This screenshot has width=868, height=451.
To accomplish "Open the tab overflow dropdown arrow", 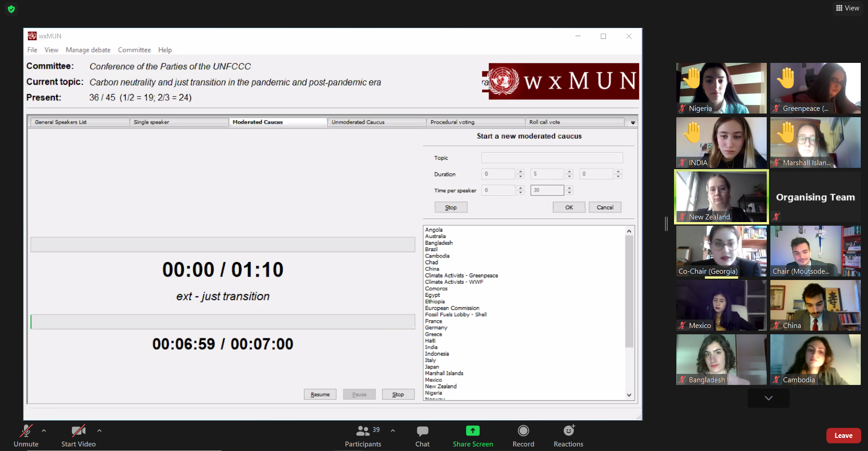I will [633, 123].
